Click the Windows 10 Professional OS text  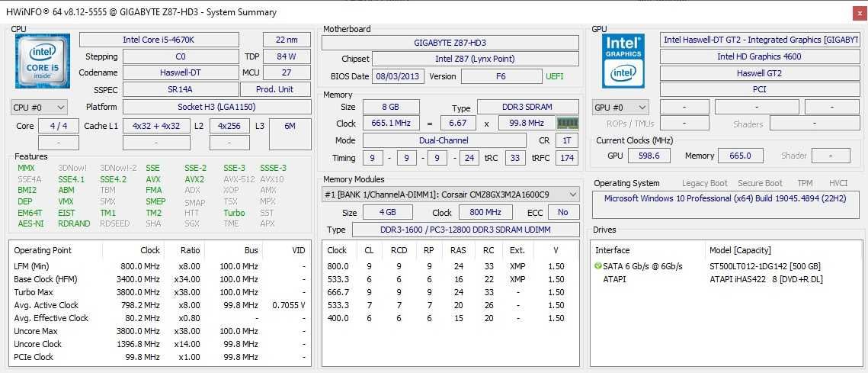coord(725,198)
